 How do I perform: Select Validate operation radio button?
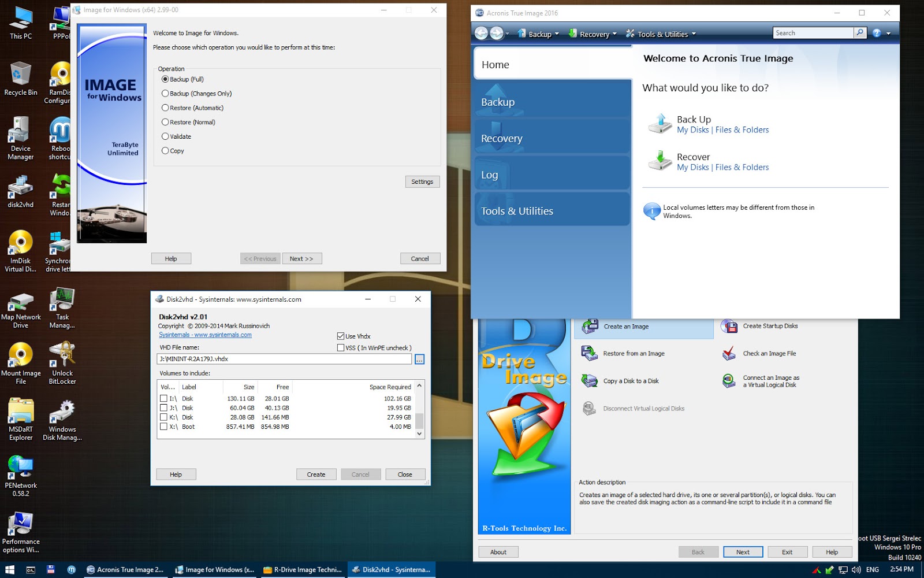point(165,136)
